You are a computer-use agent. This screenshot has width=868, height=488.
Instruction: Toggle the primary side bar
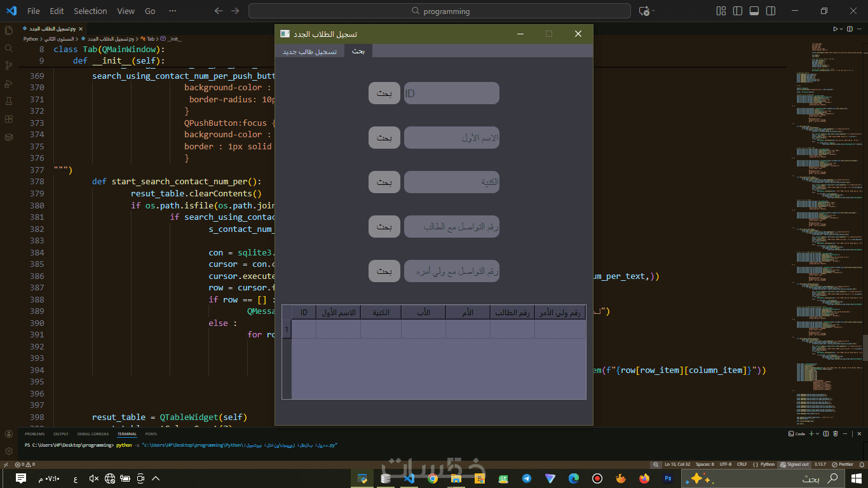point(738,11)
